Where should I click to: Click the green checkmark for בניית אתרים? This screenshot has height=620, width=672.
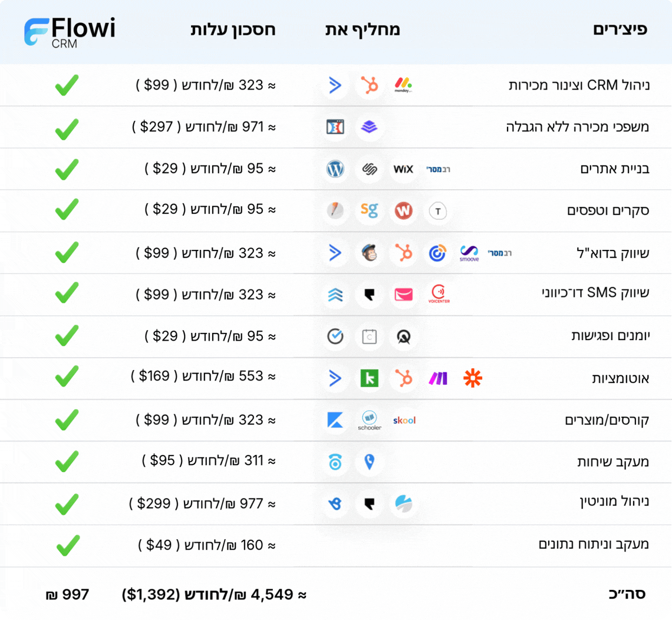[67, 170]
